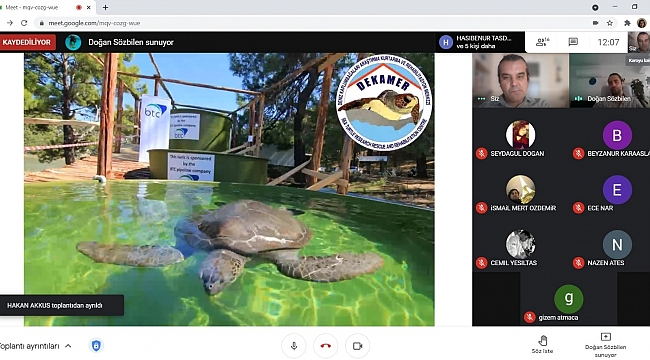Viewport: 650px width, 360px height.
Task: Click muted mic icon beside SEYDAGUL DOGAN
Action: tap(482, 153)
